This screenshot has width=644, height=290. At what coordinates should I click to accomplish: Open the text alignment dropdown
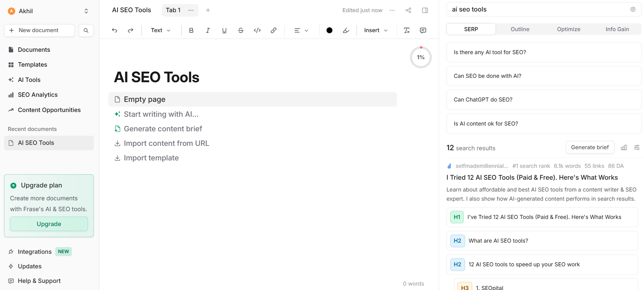tap(301, 30)
